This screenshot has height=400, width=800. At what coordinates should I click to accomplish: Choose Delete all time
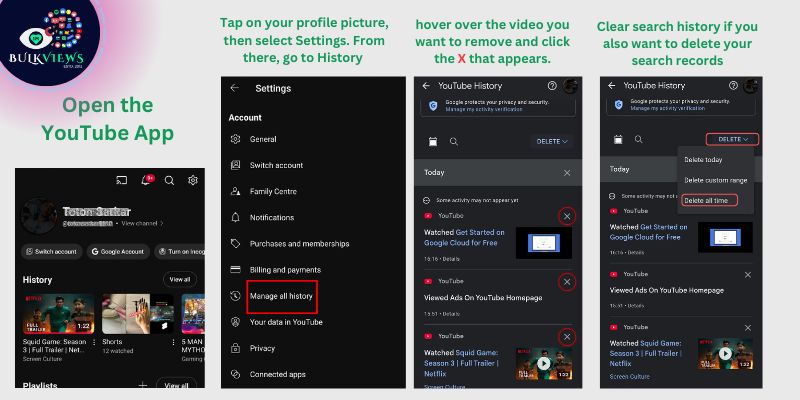click(709, 201)
